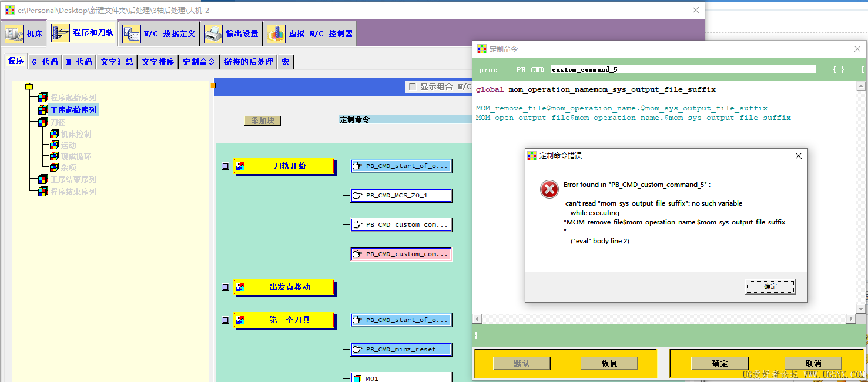868x382 pixels.
Task: Close the main Post Builder window
Action: click(x=696, y=10)
